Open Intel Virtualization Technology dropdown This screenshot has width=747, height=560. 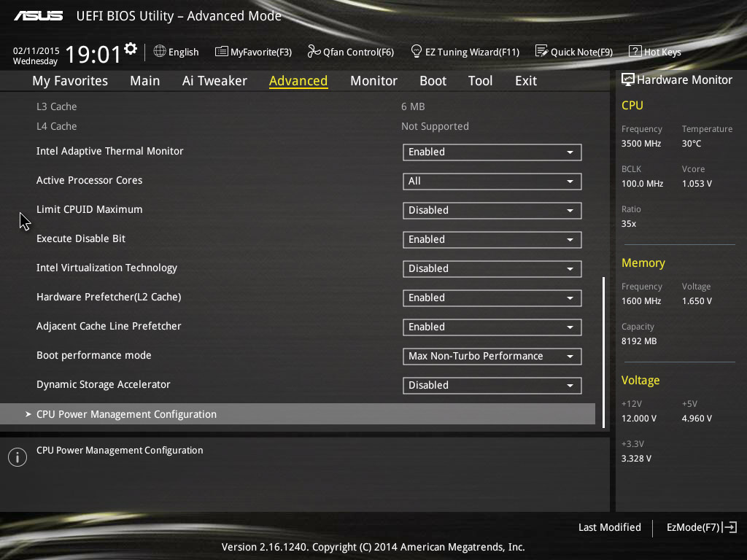[x=492, y=269]
